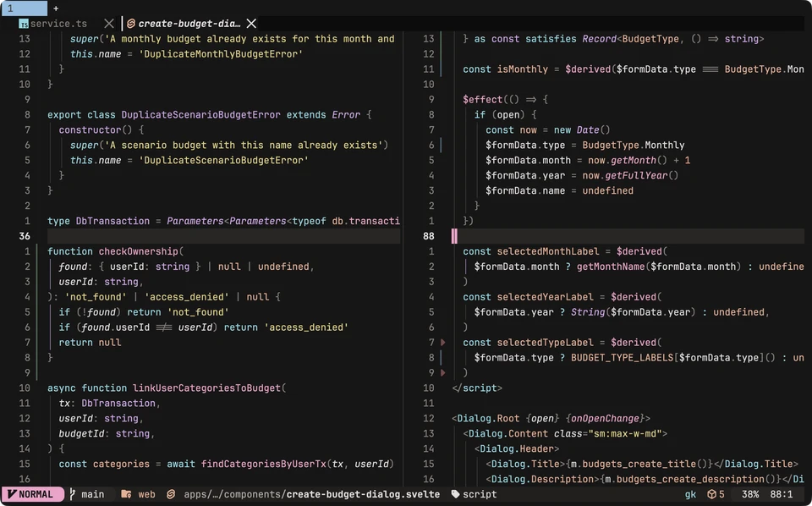Open a new terminal tab with plus
This screenshot has height=506, width=812.
point(56,8)
